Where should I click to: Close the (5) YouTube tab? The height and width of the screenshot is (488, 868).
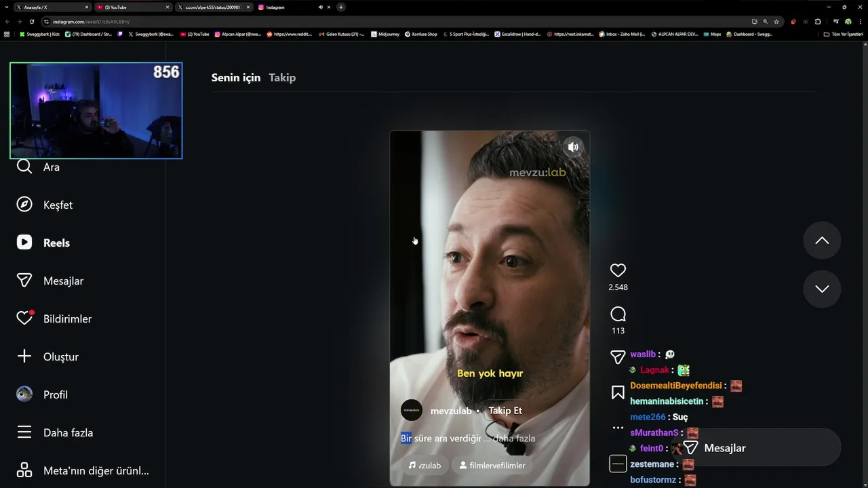(x=167, y=7)
